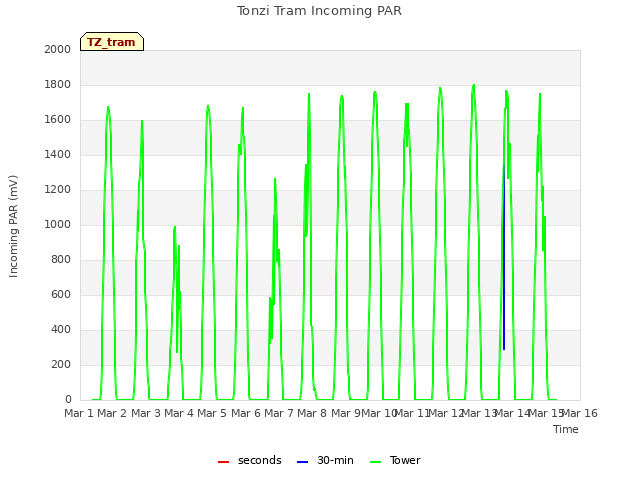
Task: Click the 0 y-axis tick label
Action: (68, 400)
